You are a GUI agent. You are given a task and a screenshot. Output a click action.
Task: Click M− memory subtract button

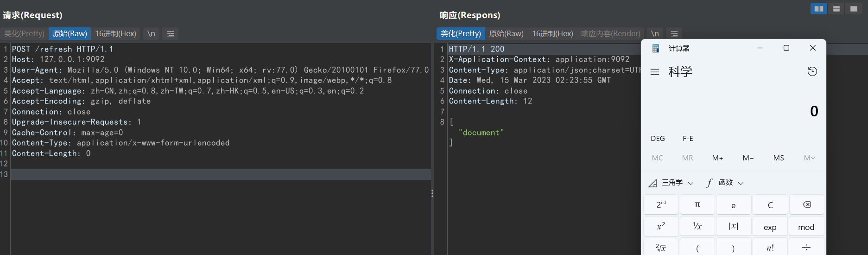(748, 158)
